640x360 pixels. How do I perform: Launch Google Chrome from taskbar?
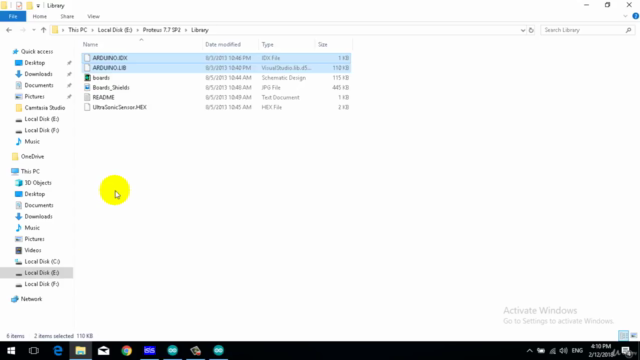(x=127, y=351)
